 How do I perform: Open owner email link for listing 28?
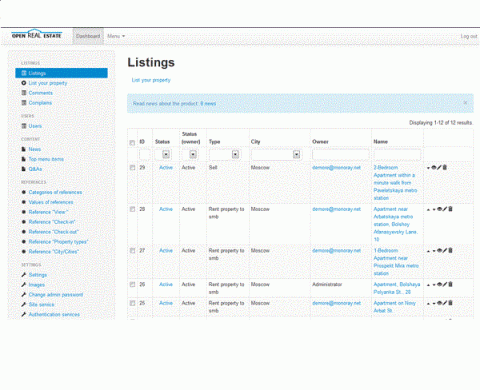[336, 209]
